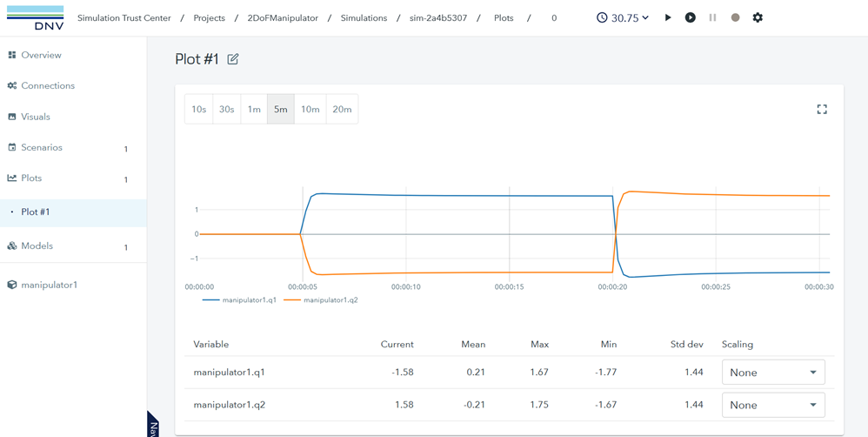868x437 pixels.
Task: Open Scaling dropdown for manipulator1.q1
Action: pos(773,373)
